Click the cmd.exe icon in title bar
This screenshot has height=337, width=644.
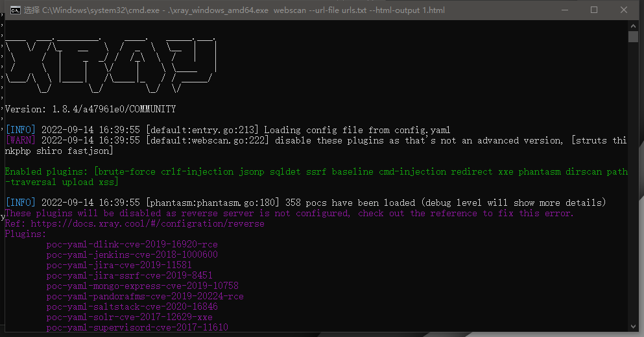(15, 10)
